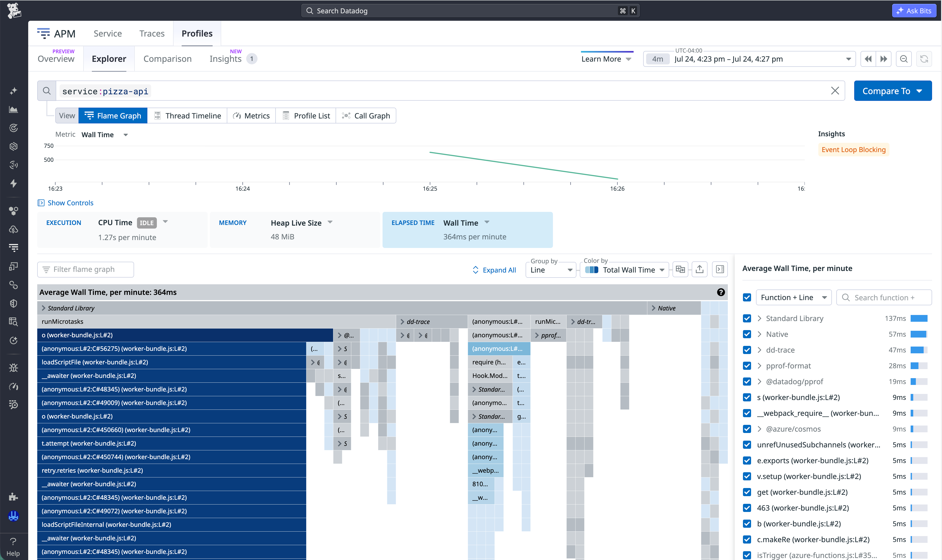
Task: Switch to the Service tab
Action: click(108, 34)
